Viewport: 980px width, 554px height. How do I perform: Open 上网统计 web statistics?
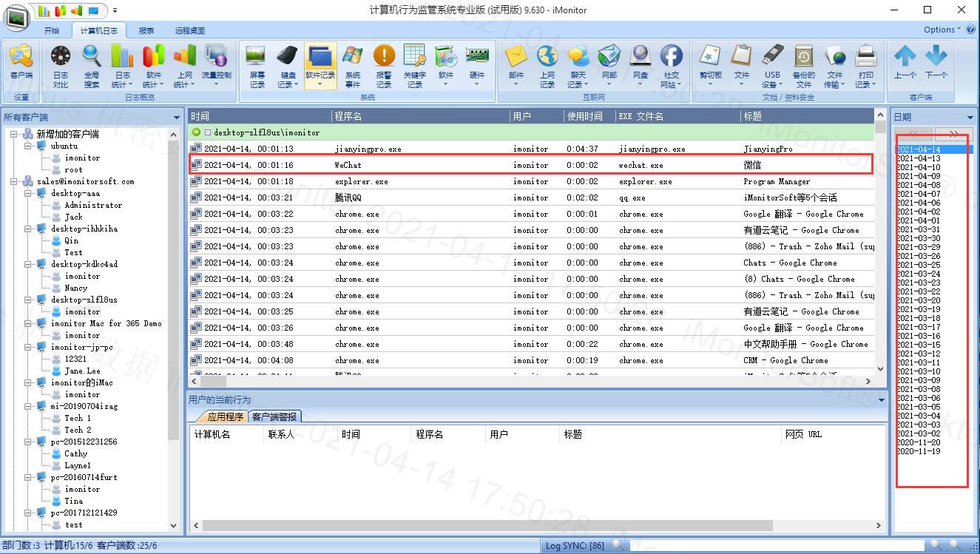(185, 67)
